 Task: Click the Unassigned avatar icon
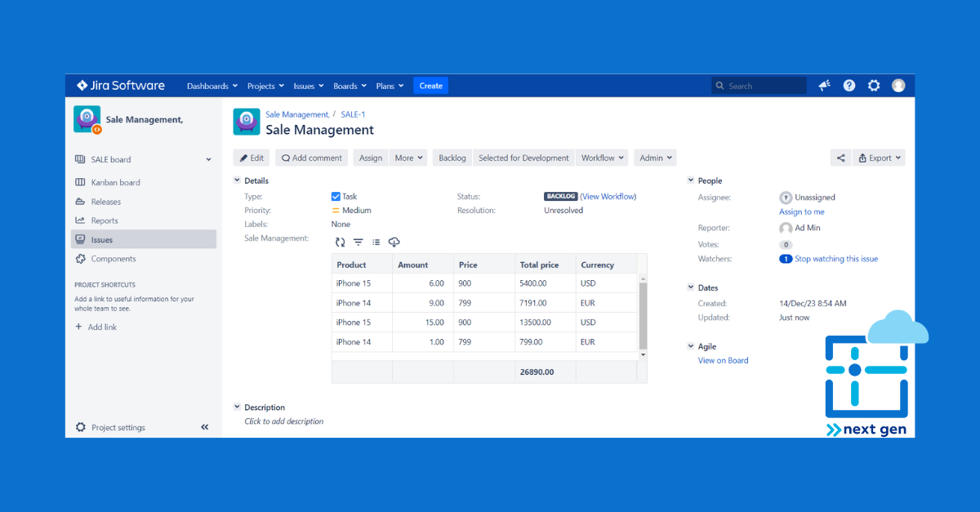tap(786, 198)
